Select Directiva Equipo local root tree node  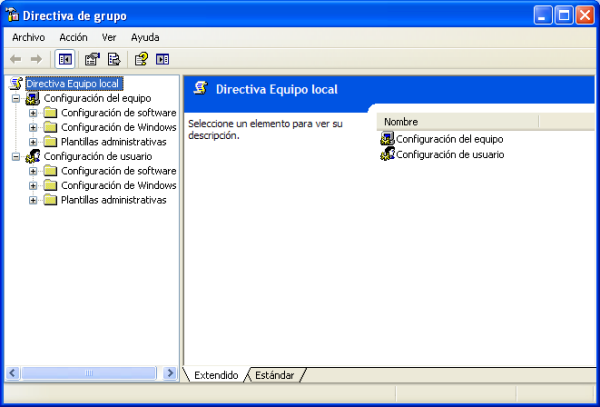[x=73, y=84]
